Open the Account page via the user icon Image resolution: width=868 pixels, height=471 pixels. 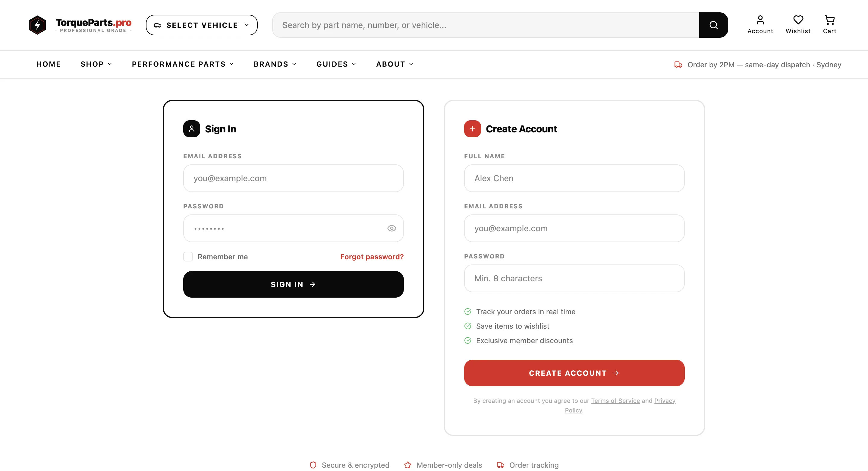click(x=760, y=20)
